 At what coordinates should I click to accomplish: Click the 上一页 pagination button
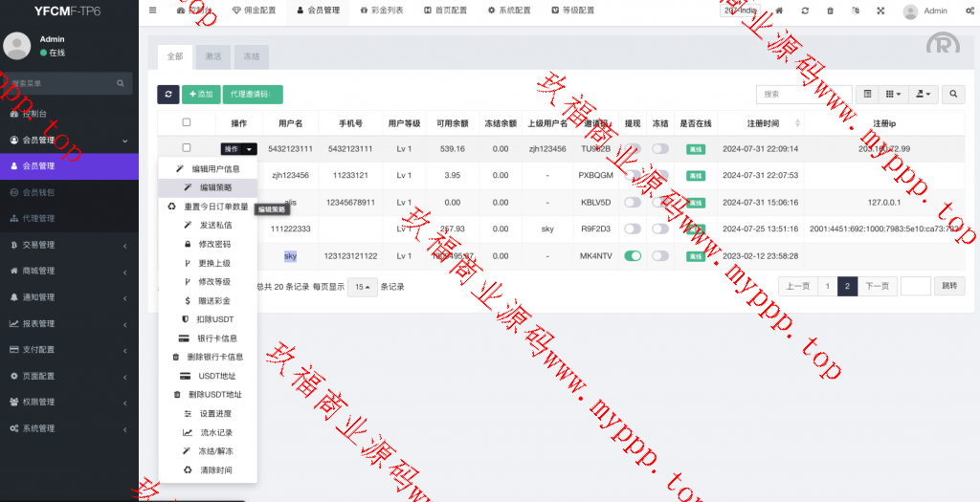click(798, 286)
